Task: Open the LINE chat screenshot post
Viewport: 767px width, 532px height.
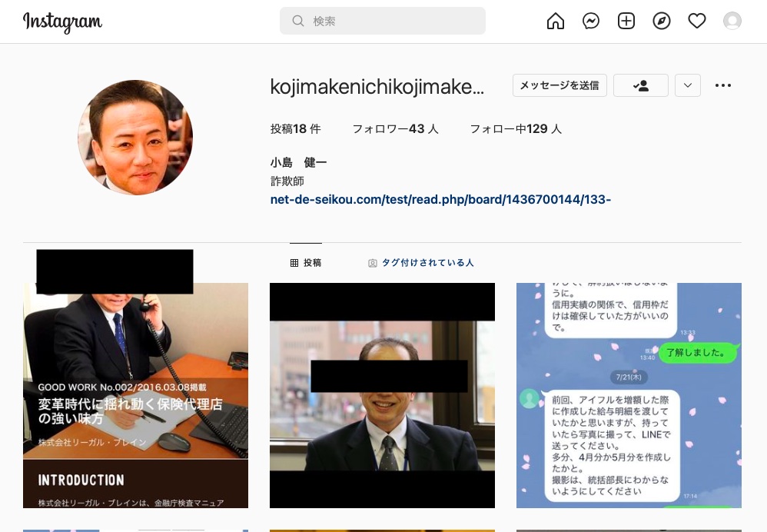Action: pos(629,395)
